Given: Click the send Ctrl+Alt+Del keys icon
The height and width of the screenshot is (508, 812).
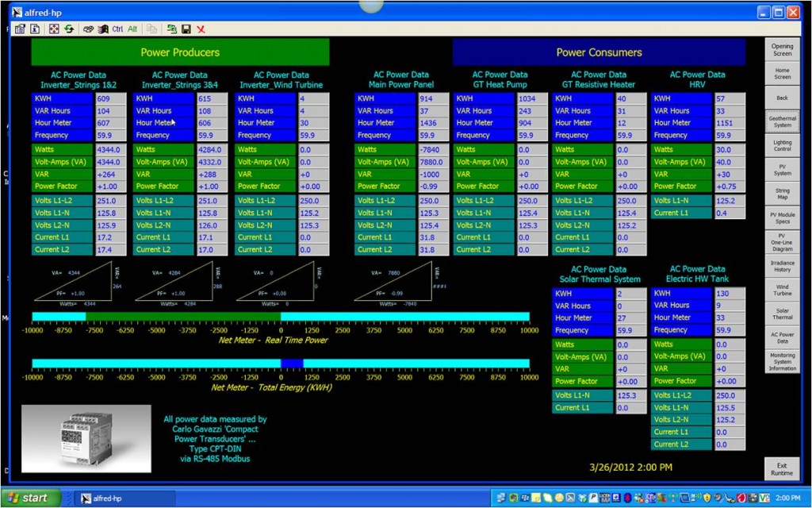Looking at the screenshot, I should (x=102, y=29).
